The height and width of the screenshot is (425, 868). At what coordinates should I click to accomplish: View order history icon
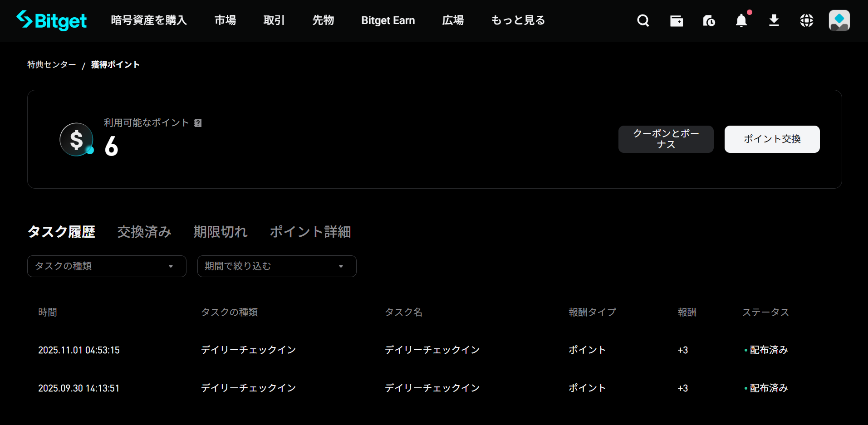pos(709,20)
